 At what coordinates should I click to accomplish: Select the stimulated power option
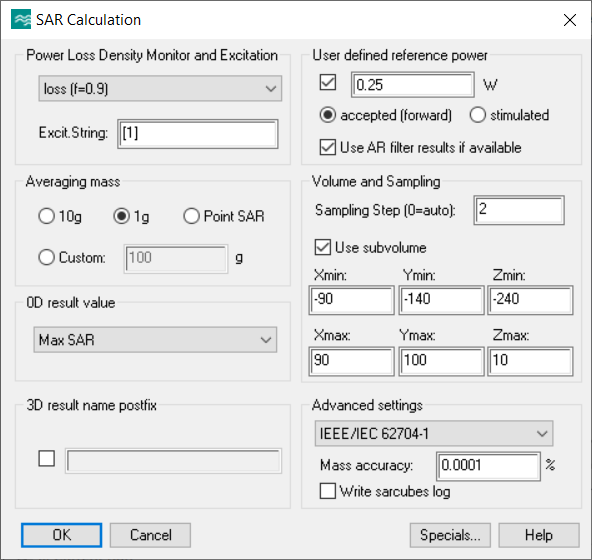pyautogui.click(x=478, y=115)
